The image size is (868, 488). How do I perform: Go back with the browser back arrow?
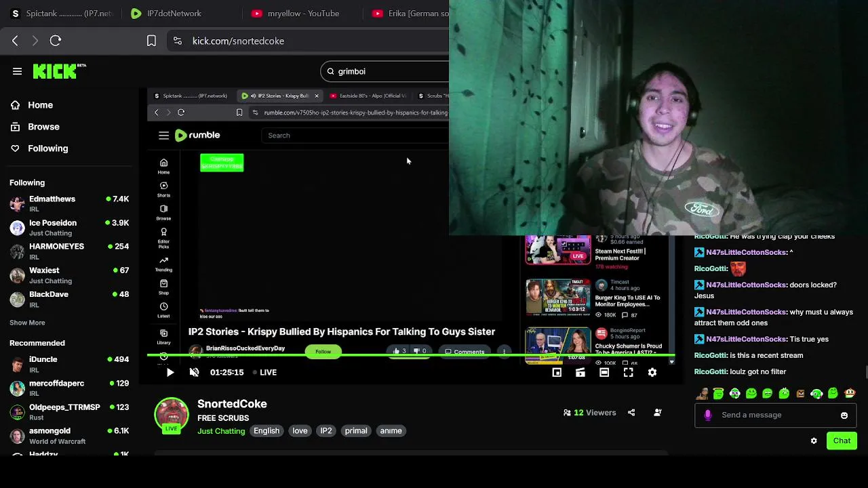click(x=15, y=41)
